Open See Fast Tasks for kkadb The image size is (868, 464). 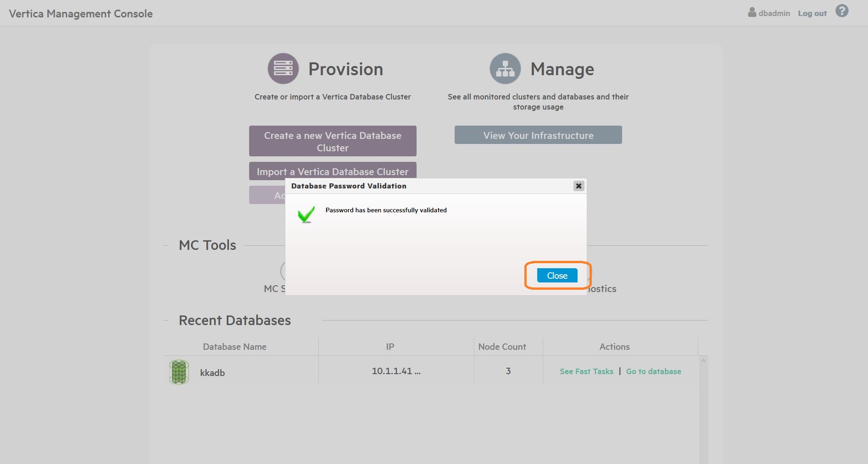pyautogui.click(x=586, y=371)
